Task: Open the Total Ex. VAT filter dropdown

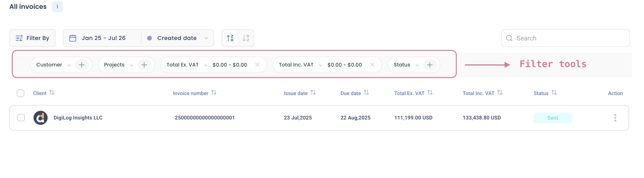Action: tap(205, 65)
